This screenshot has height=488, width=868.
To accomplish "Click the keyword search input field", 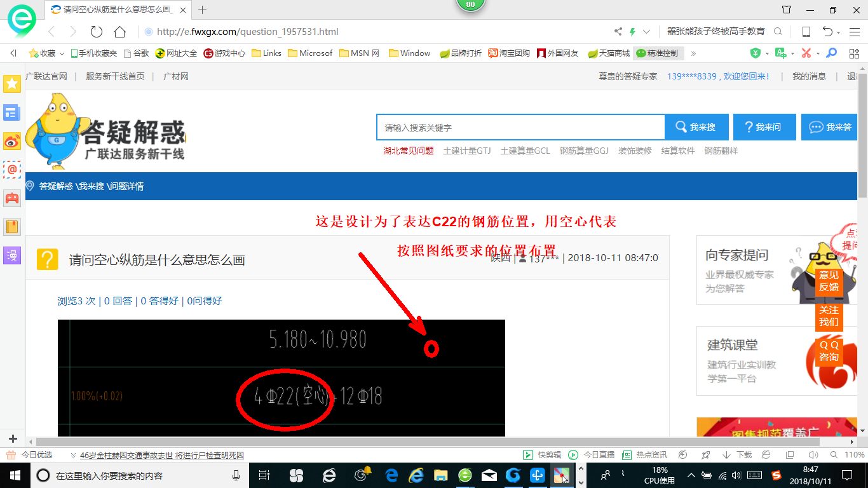I will pyautogui.click(x=521, y=127).
